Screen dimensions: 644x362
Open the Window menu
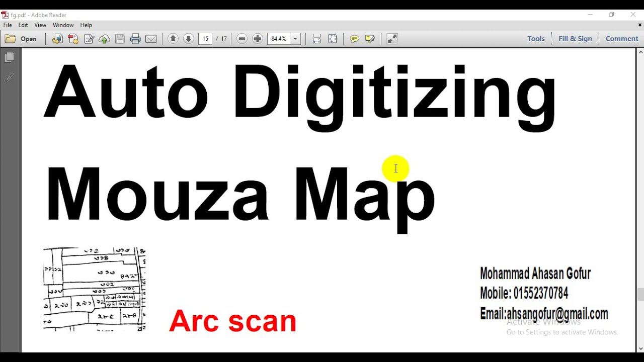click(x=63, y=25)
